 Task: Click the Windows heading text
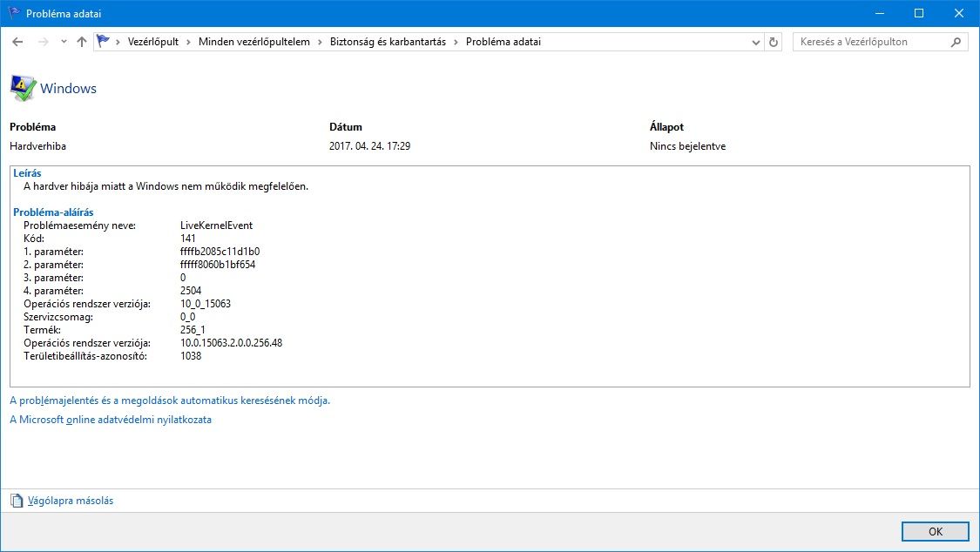(68, 89)
